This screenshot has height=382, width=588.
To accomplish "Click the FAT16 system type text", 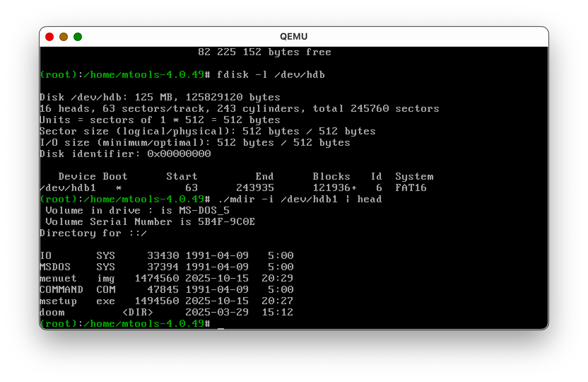I will tap(411, 188).
